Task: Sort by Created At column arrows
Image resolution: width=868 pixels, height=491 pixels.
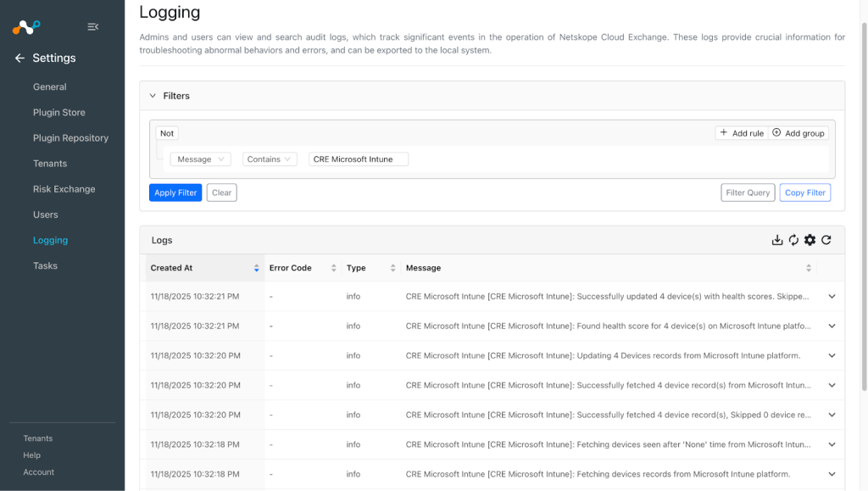Action: pyautogui.click(x=256, y=268)
